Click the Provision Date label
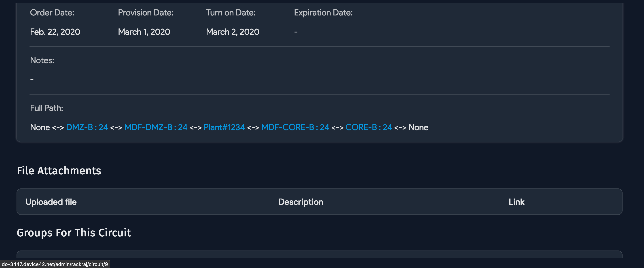The image size is (644, 268). (146, 13)
